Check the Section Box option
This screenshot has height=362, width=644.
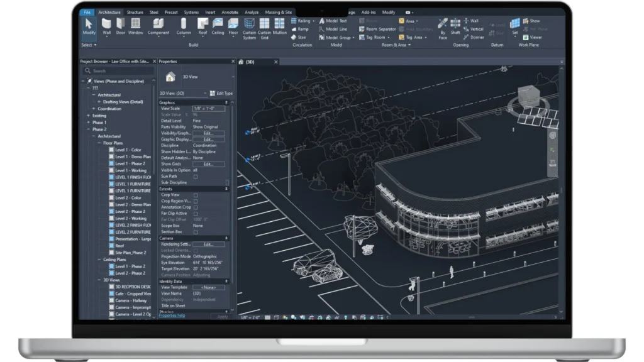[x=196, y=232]
